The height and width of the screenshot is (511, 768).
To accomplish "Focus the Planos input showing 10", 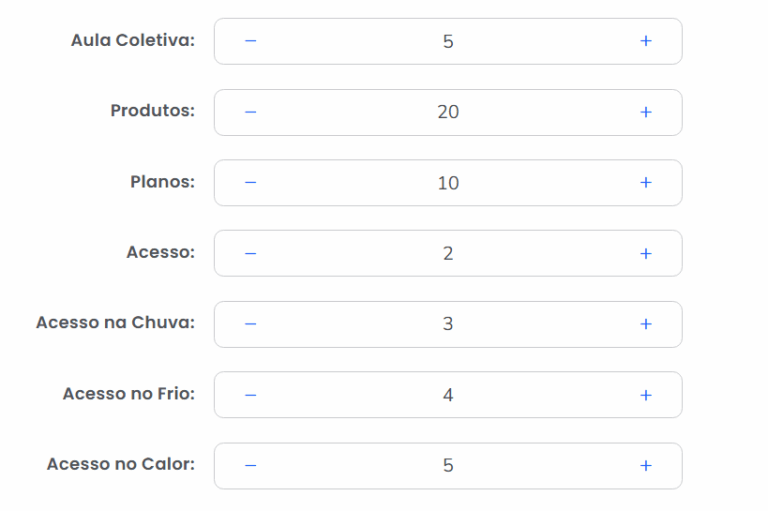I will 448,183.
